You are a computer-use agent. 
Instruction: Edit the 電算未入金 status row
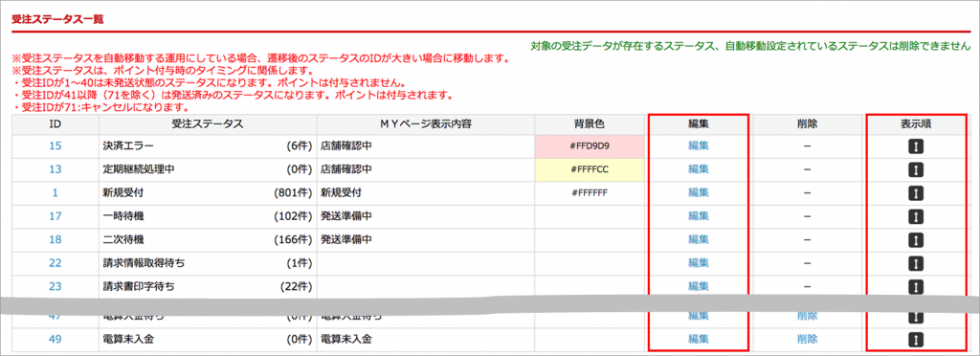(698, 340)
